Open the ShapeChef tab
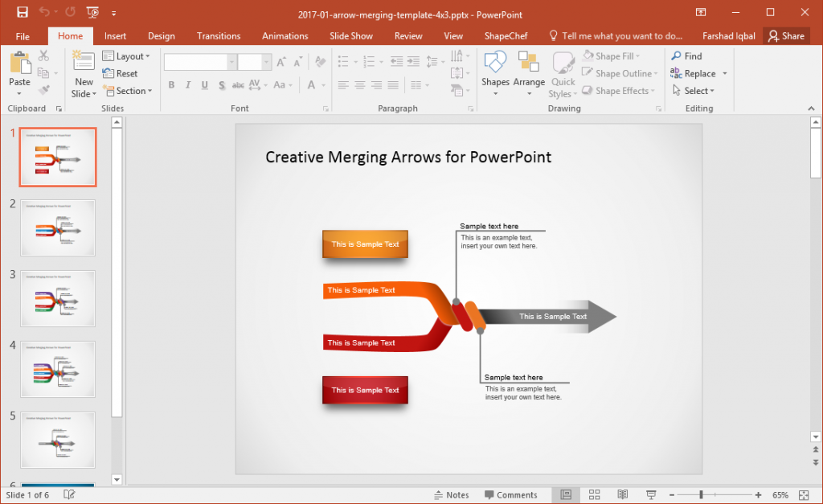 pos(506,35)
